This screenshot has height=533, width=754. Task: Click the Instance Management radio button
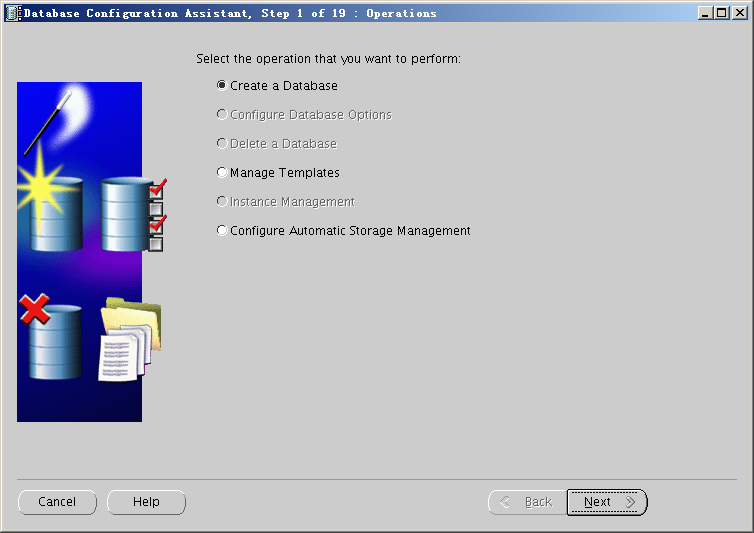pos(222,202)
